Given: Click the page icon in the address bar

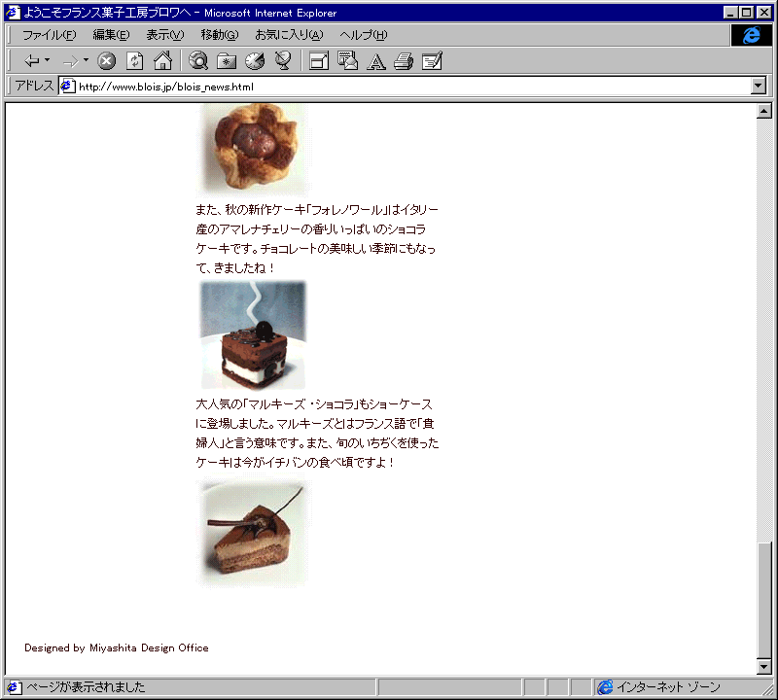Looking at the screenshot, I should (67, 87).
